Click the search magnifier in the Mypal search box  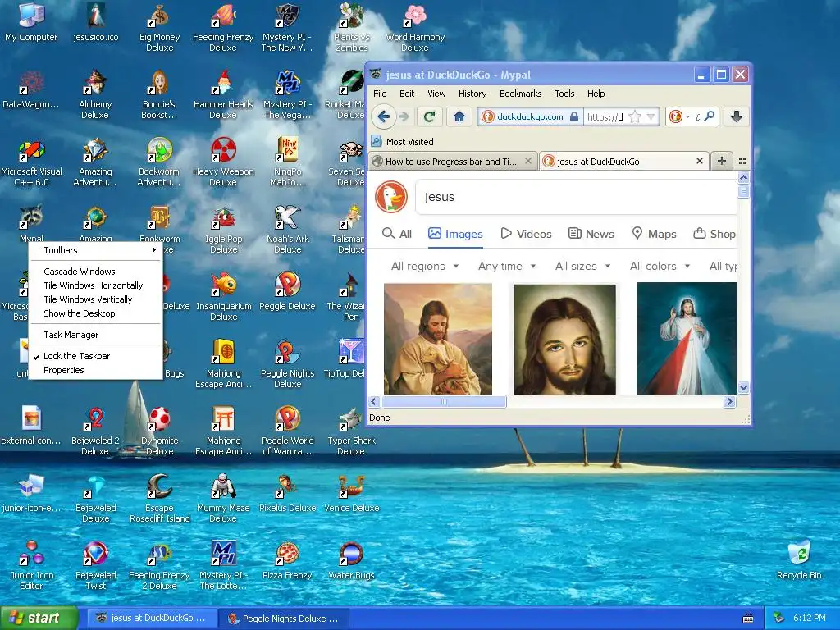click(710, 116)
